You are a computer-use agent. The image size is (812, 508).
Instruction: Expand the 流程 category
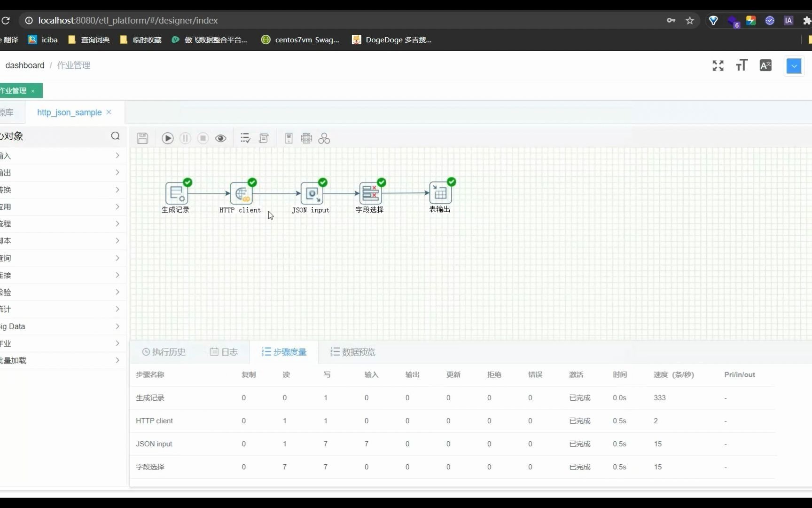click(x=63, y=224)
